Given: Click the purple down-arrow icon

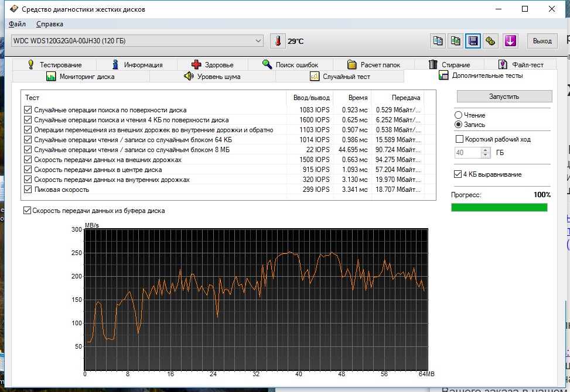Looking at the screenshot, I should click(x=510, y=41).
